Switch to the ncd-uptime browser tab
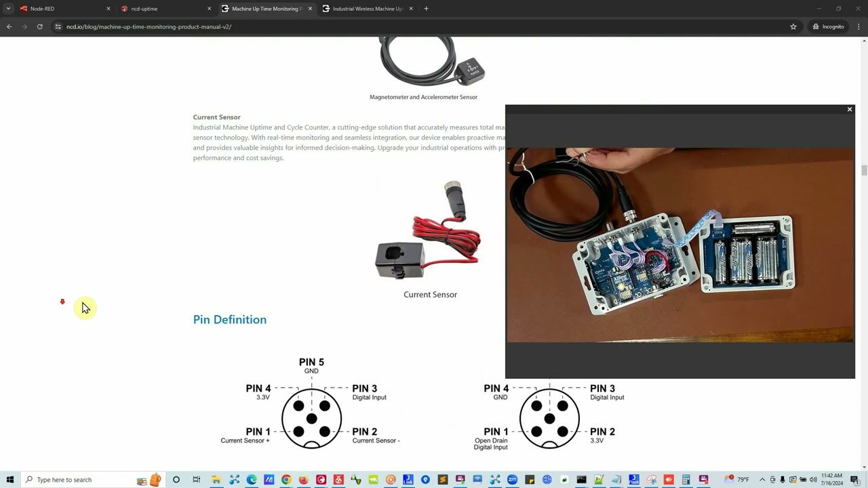The width and height of the screenshot is (868, 488). coord(166,9)
